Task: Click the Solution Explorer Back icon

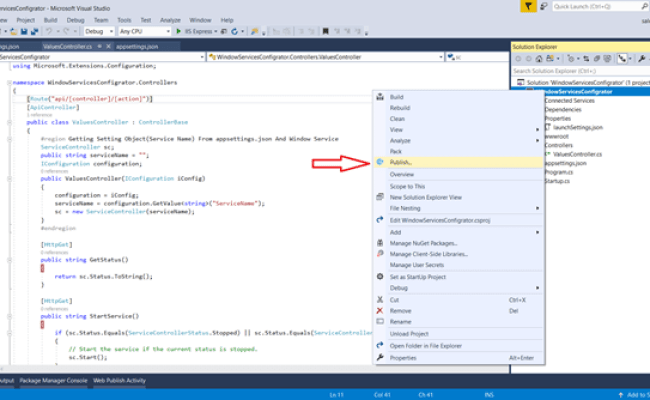Action: (x=518, y=59)
